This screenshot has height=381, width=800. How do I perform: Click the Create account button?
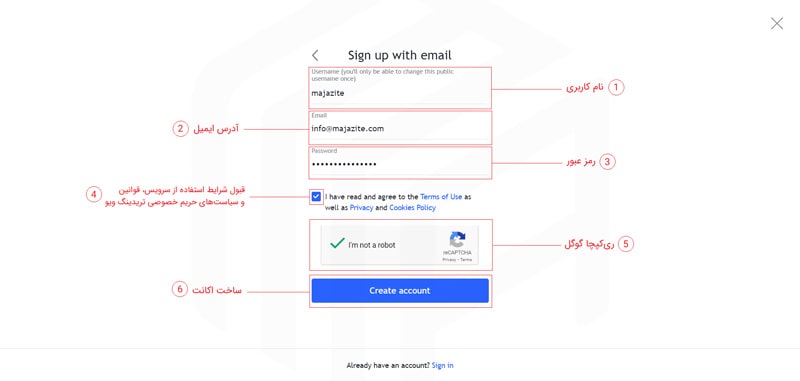(400, 291)
